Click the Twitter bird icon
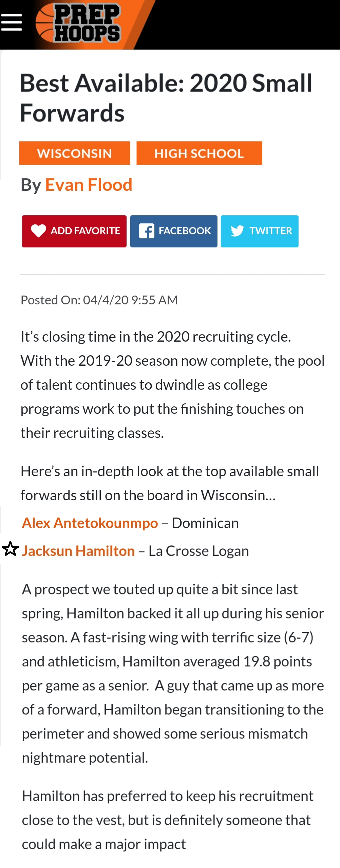The height and width of the screenshot is (868, 340). click(x=237, y=231)
